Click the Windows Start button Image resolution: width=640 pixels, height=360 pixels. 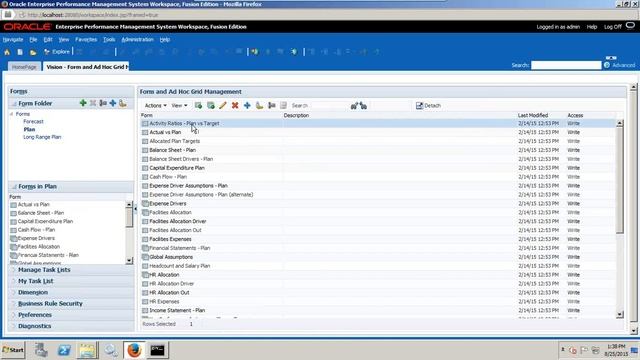[x=13, y=350]
